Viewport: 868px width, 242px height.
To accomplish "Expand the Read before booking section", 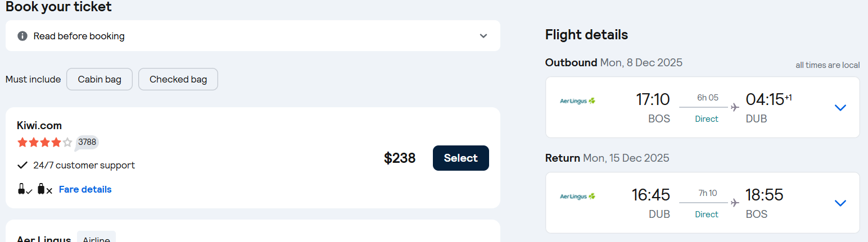I will coord(483,36).
